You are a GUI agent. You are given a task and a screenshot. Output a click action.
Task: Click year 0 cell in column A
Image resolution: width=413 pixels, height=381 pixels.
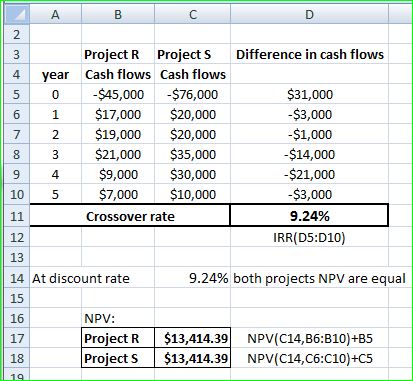(56, 94)
